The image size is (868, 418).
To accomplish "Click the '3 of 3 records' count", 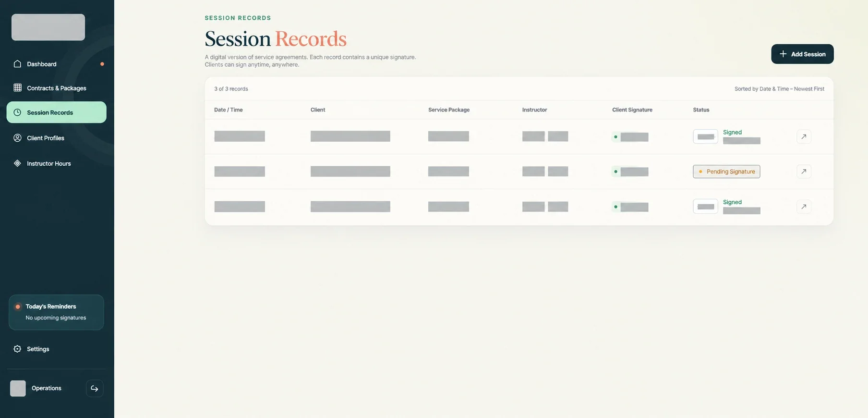I will [231, 89].
